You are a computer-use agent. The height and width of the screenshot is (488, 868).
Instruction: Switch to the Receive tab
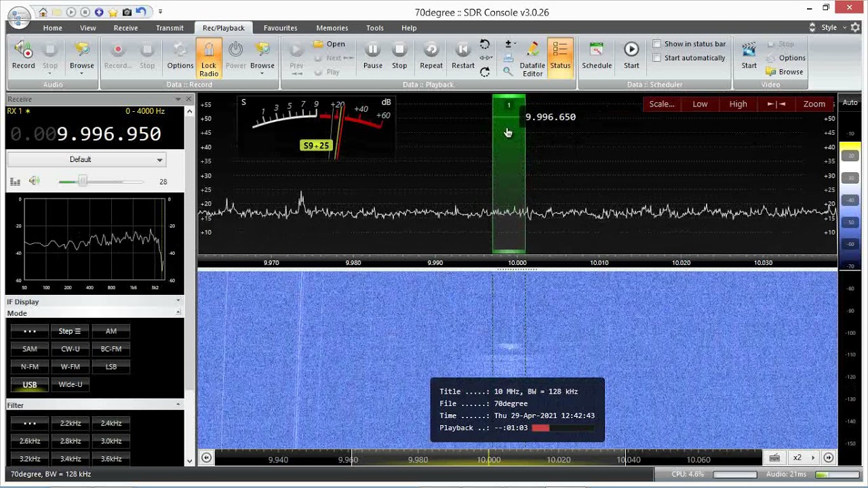click(x=125, y=28)
